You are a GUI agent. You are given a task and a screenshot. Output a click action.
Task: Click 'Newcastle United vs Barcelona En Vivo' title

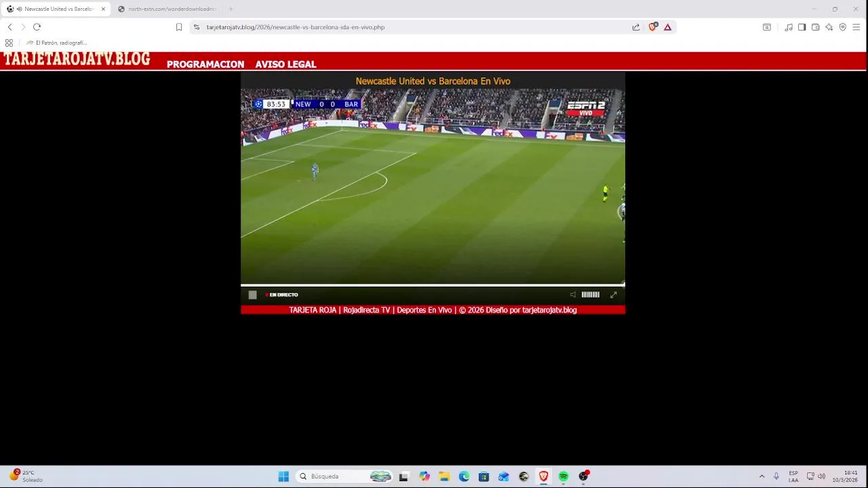433,81
